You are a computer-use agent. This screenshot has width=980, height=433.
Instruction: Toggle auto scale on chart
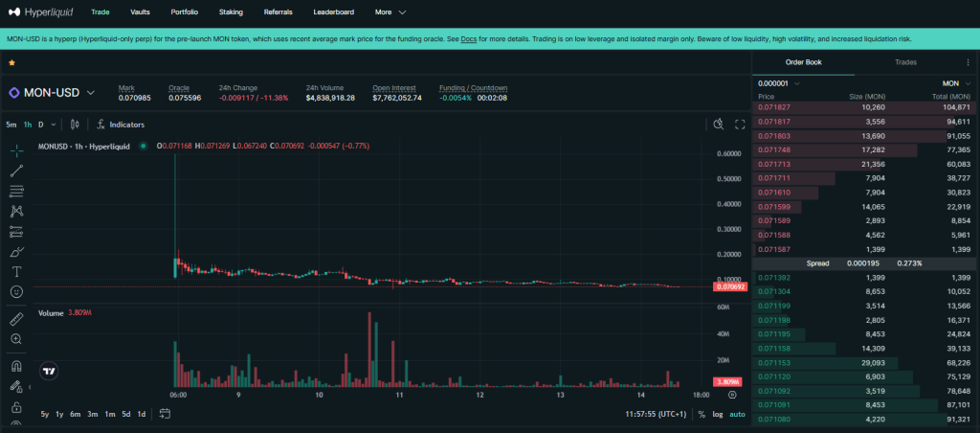point(737,414)
